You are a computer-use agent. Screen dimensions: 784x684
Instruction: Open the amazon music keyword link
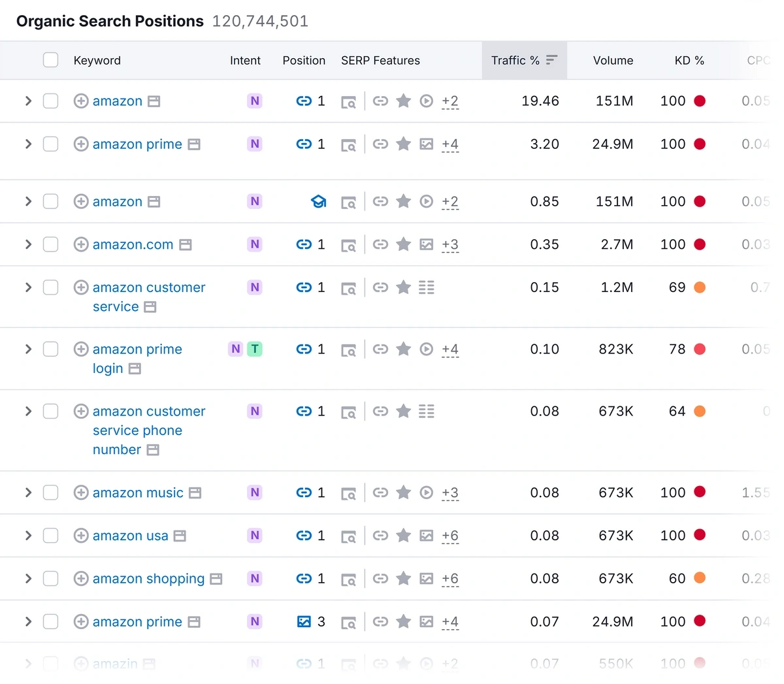click(x=138, y=493)
